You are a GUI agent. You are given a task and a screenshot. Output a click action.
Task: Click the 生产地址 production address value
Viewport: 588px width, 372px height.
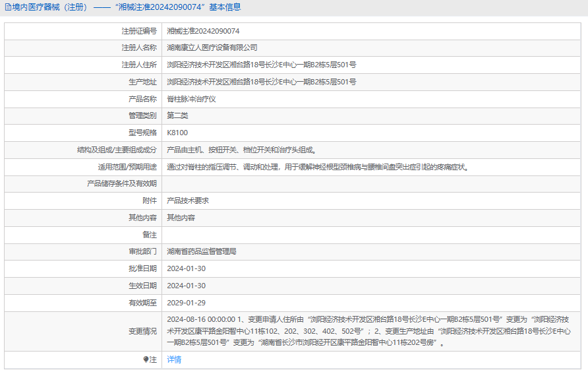point(262,82)
